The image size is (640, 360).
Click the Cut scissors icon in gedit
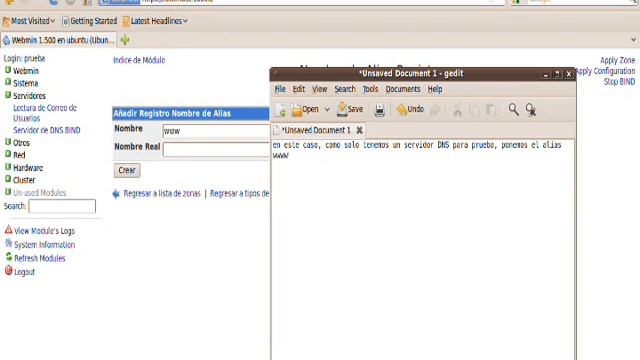pos(457,110)
